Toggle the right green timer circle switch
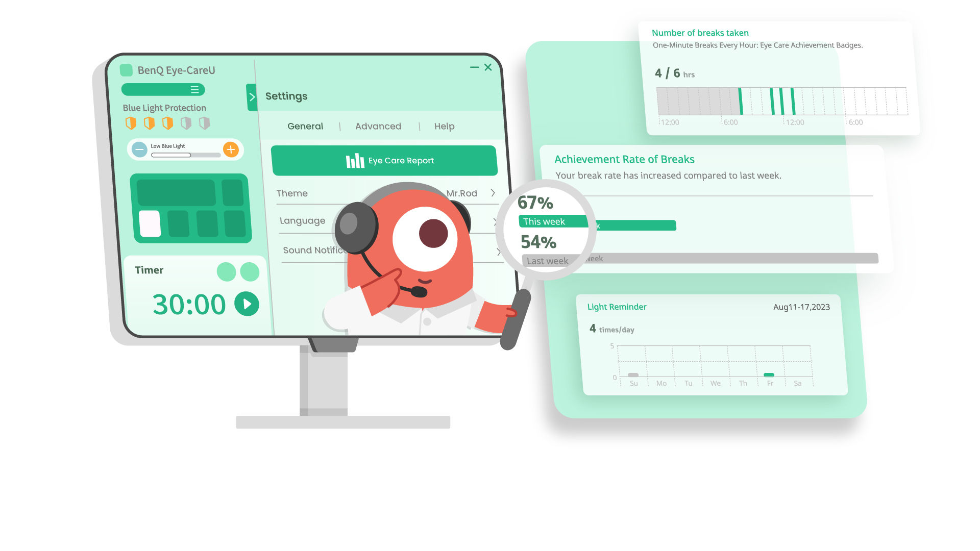Screen dimensions: 980x551 tap(249, 271)
